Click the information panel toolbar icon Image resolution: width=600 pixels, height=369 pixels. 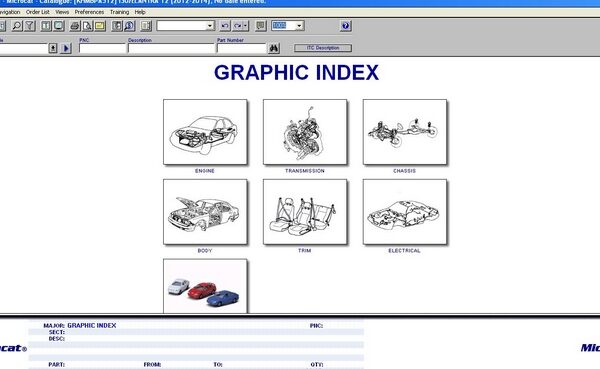pos(46,26)
